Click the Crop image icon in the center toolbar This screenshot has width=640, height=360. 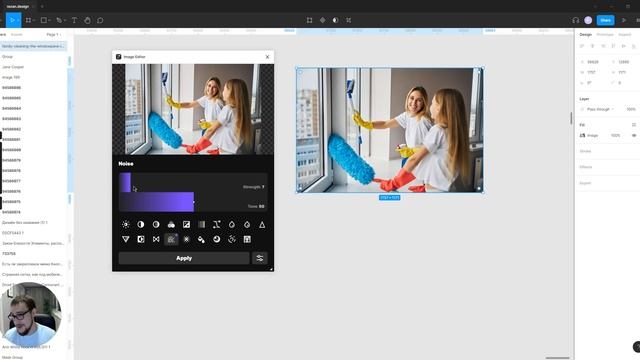click(348, 20)
